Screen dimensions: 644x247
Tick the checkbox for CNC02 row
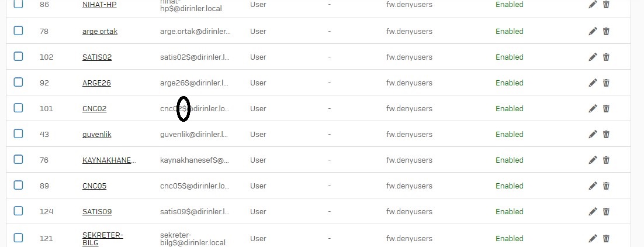click(x=18, y=108)
